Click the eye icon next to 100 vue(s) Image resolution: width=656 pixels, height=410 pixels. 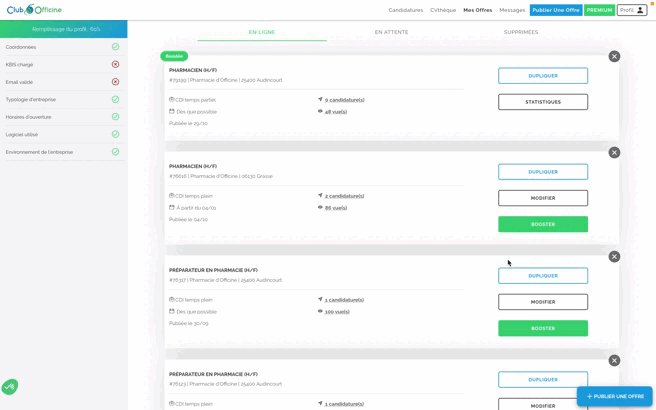pos(320,311)
